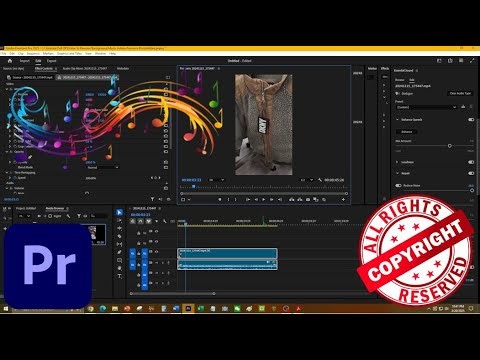Viewport: 480px width, 360px height.
Task: Select the audio clip on track A1
Action: pos(227,264)
